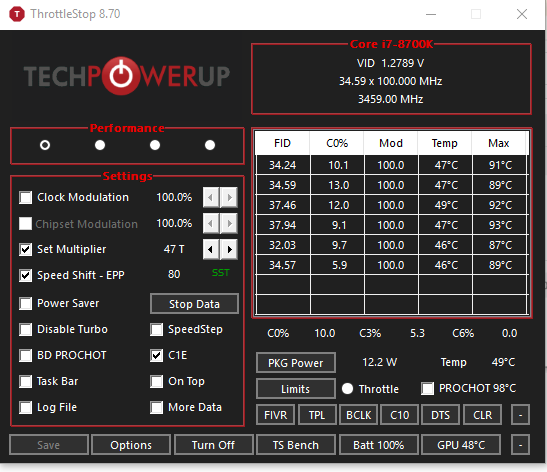The image size is (547, 472).
Task: Minimize the ThrottleStop window
Action: pyautogui.click(x=431, y=14)
